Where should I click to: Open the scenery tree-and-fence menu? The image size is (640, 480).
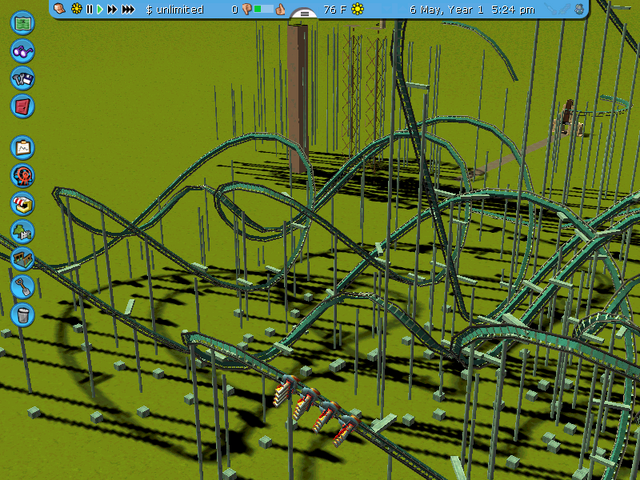coord(22,231)
